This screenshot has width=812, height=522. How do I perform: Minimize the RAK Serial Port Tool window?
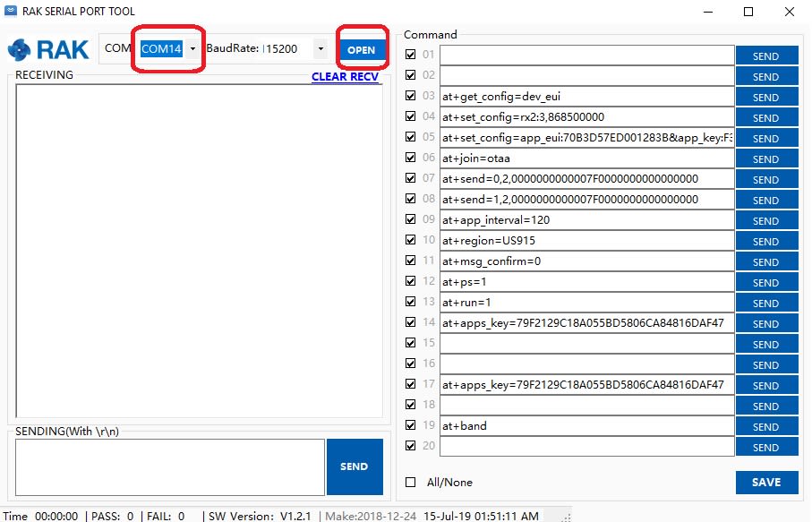[x=708, y=12]
